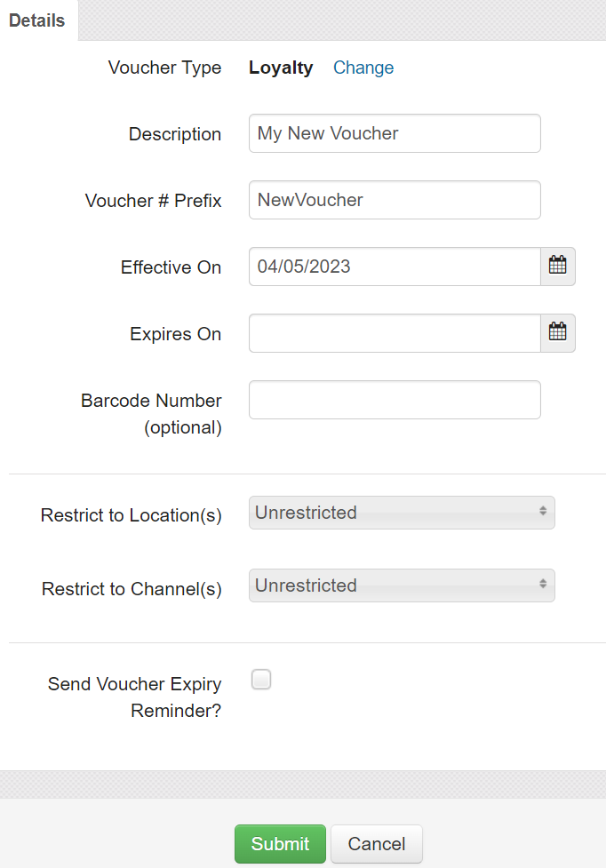Submit the new voucher form
Screen dimensions: 606x868
point(280,844)
